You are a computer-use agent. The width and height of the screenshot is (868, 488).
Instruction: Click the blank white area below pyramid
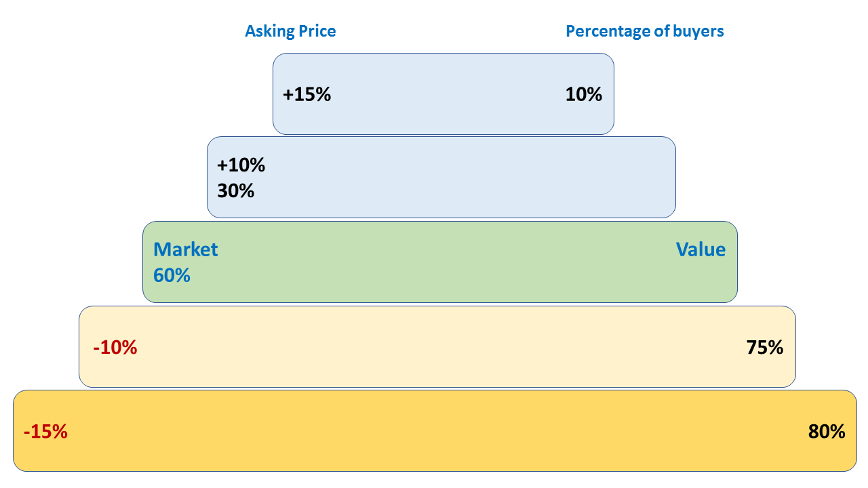434,480
